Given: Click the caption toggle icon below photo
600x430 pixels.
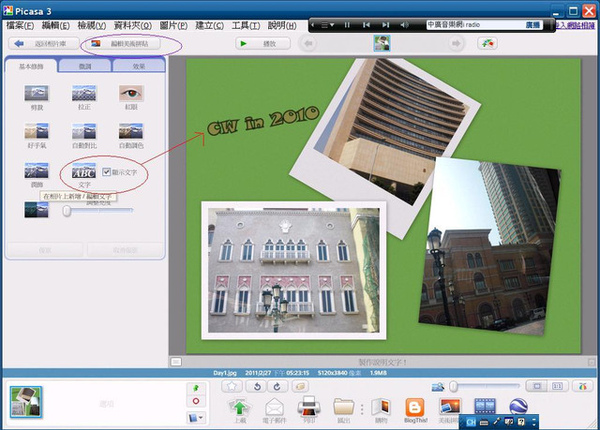Looking at the screenshot, I should [x=176, y=362].
